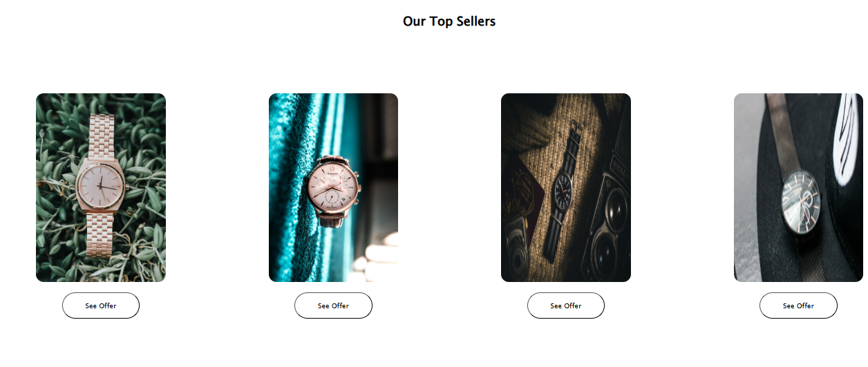Click the brown leather strap of the chronograph
The width and height of the screenshot is (868, 367).
point(332,220)
